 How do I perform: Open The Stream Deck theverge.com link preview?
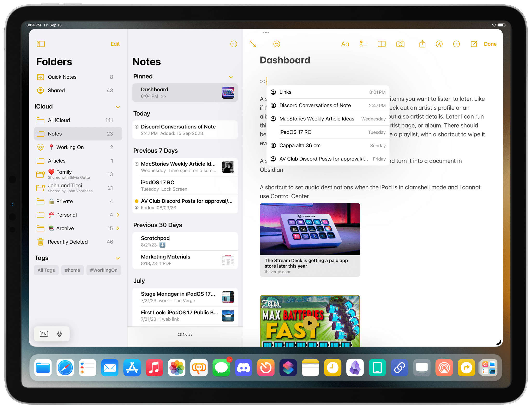click(x=310, y=240)
